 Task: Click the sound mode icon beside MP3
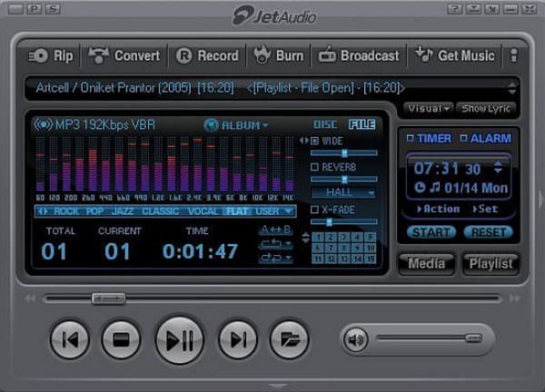[43, 124]
